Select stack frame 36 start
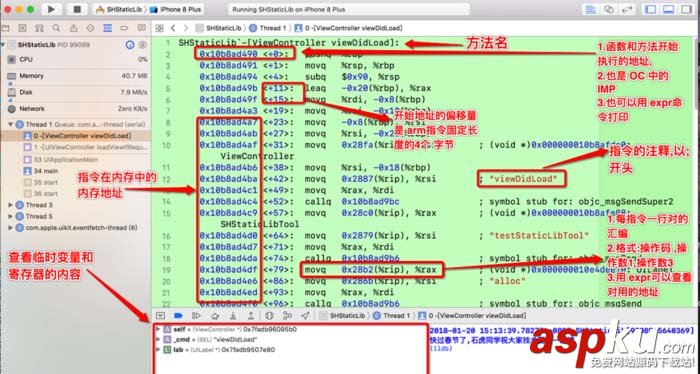 click(41, 194)
